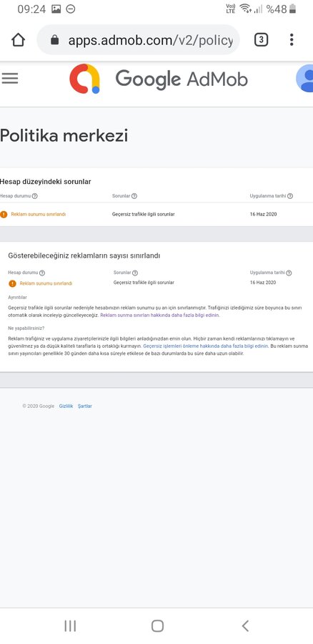This screenshot has width=313, height=644.
Task: Open the Şartlar footer link
Action: [x=85, y=406]
